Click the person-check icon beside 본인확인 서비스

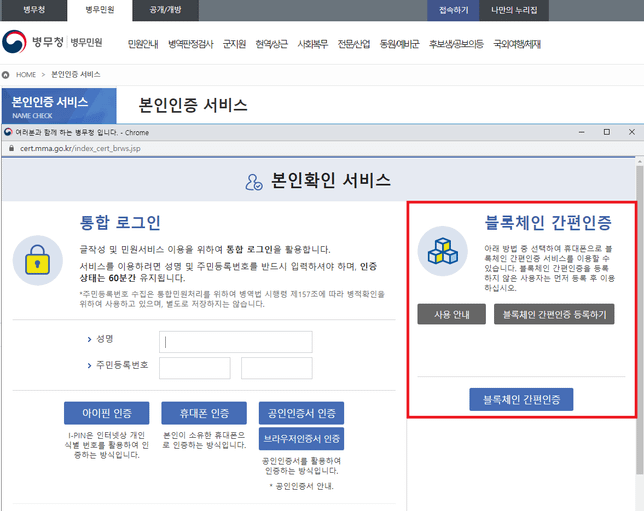coord(253,182)
